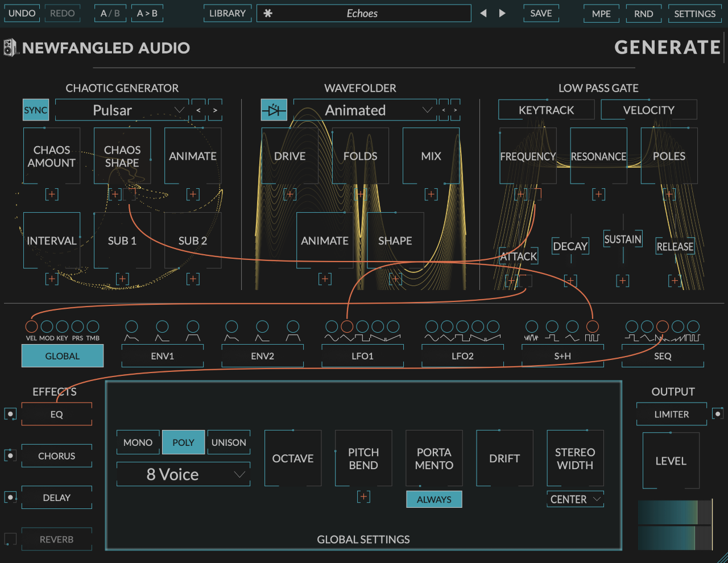
Task: Click the SAVE preset button
Action: [x=541, y=13]
